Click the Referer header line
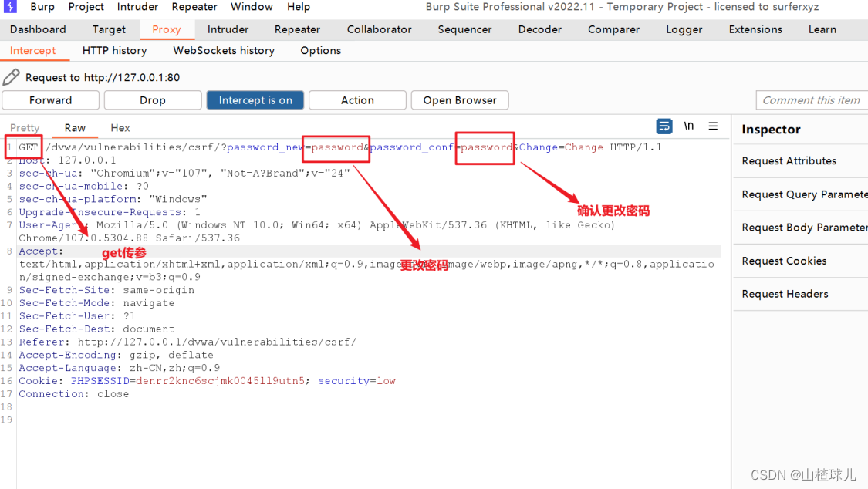This screenshot has height=489, width=868. coord(187,342)
